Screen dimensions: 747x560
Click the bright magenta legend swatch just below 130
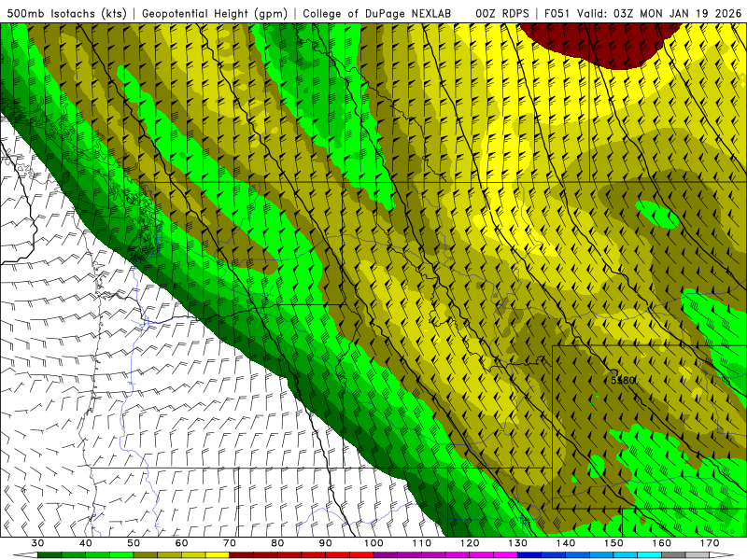pos(505,555)
